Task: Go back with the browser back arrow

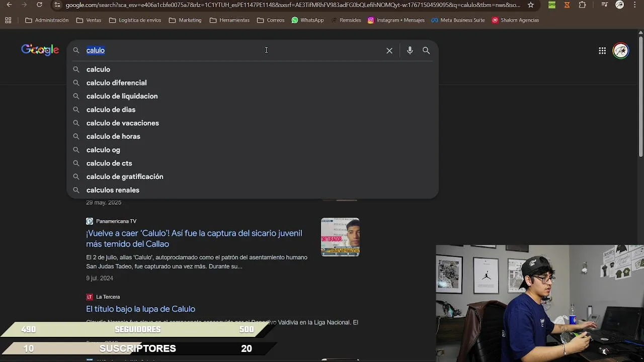Action: pos(9,5)
